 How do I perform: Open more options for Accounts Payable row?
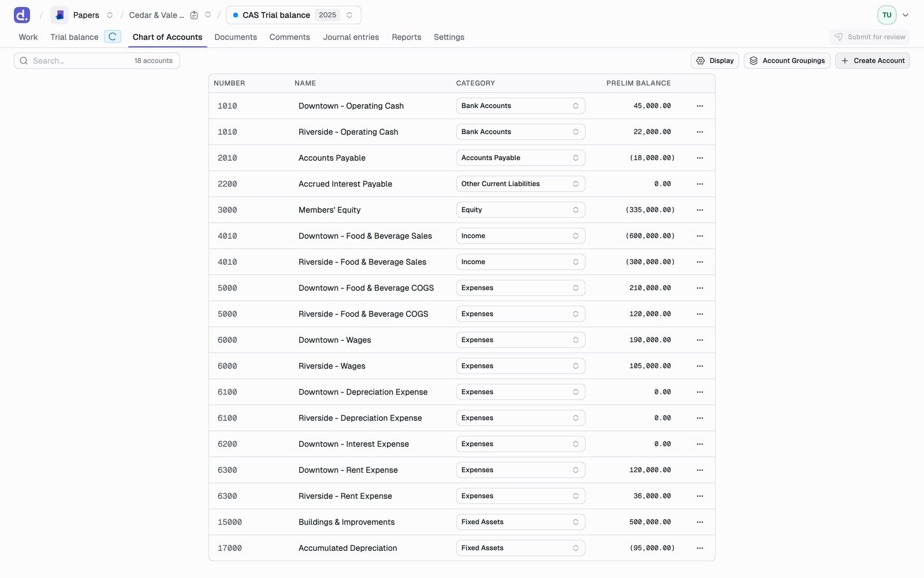[700, 158]
